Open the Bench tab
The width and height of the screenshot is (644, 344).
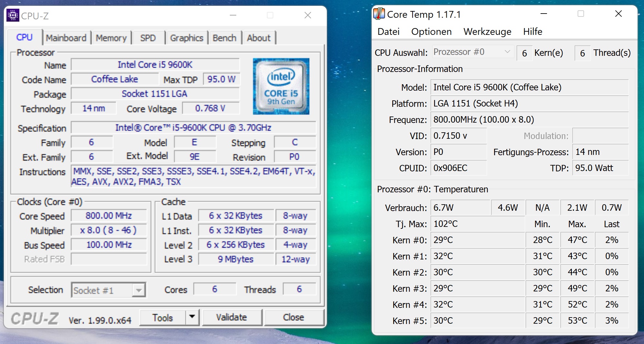pyautogui.click(x=225, y=38)
